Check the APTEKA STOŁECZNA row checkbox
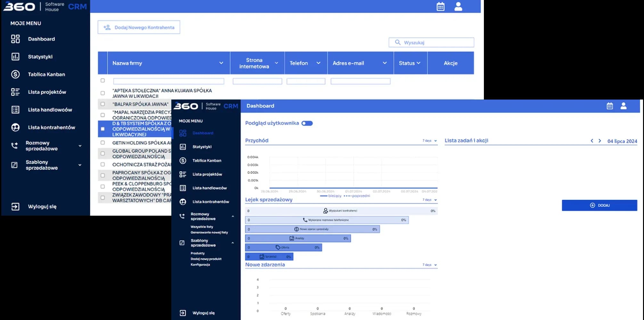 [102, 93]
